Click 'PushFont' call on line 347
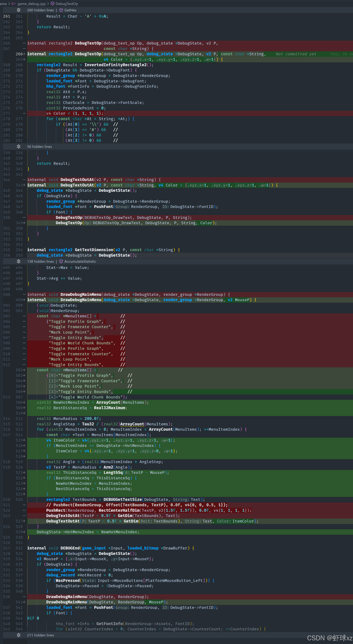 click(x=103, y=206)
